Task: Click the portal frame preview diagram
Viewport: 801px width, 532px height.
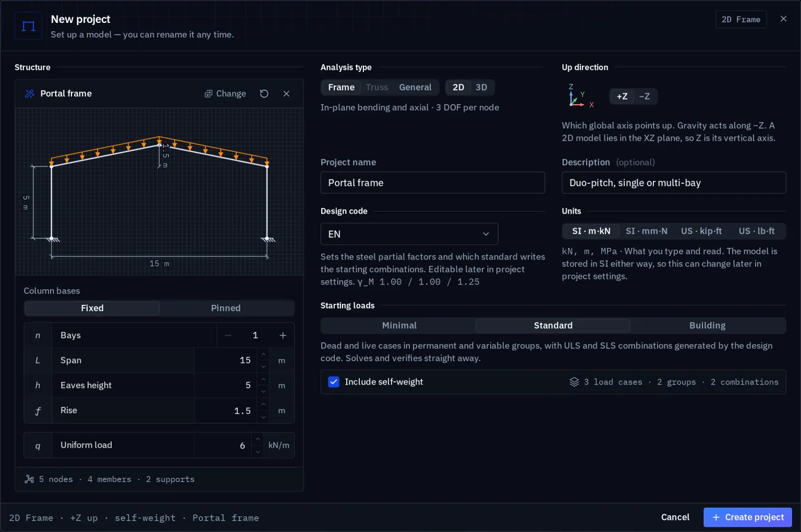Action: coord(159,192)
